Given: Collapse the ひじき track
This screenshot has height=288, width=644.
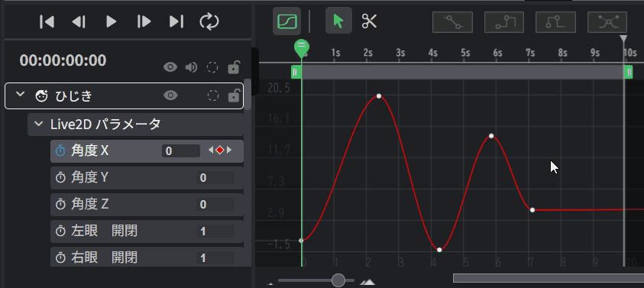Looking at the screenshot, I should click(x=20, y=95).
